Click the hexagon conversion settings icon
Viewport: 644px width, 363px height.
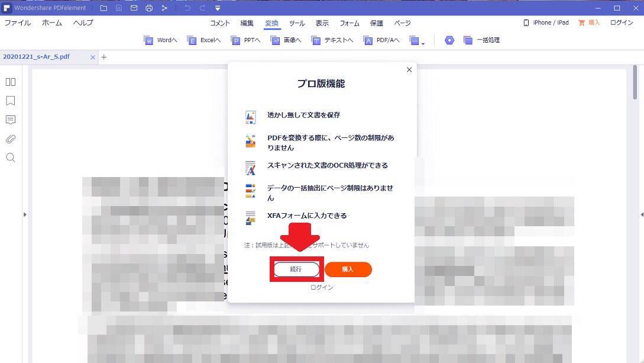pyautogui.click(x=449, y=40)
